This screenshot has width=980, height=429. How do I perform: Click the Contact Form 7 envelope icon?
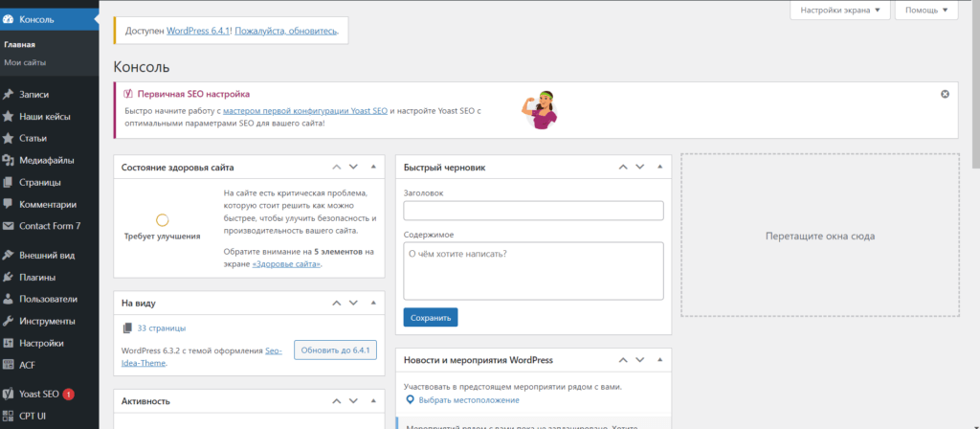[8, 226]
